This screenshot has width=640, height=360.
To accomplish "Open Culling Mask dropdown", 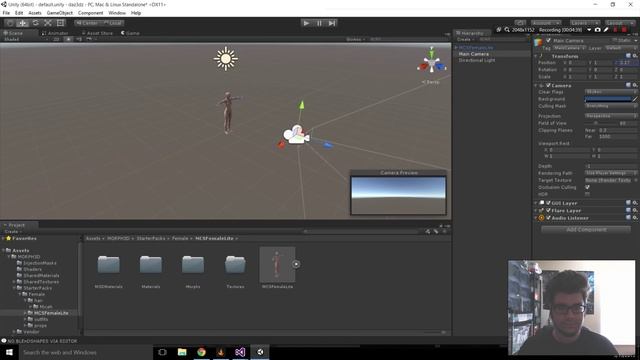I will point(611,106).
